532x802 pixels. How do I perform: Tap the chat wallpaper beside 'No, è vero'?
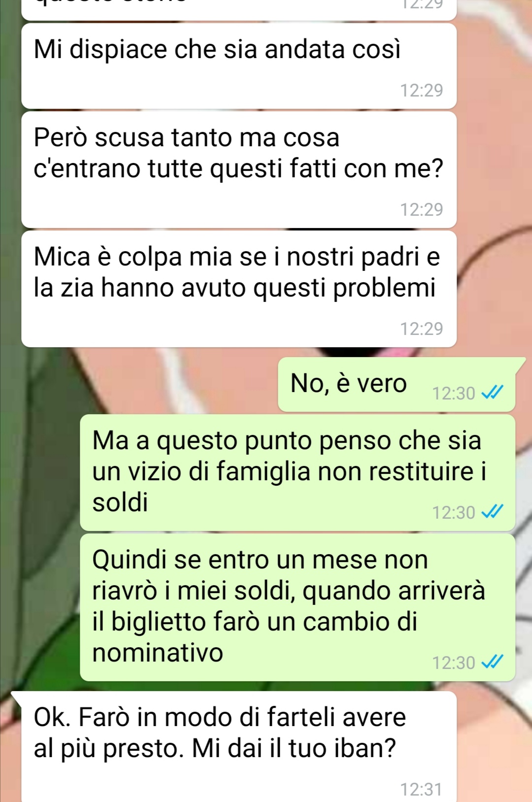(148, 384)
